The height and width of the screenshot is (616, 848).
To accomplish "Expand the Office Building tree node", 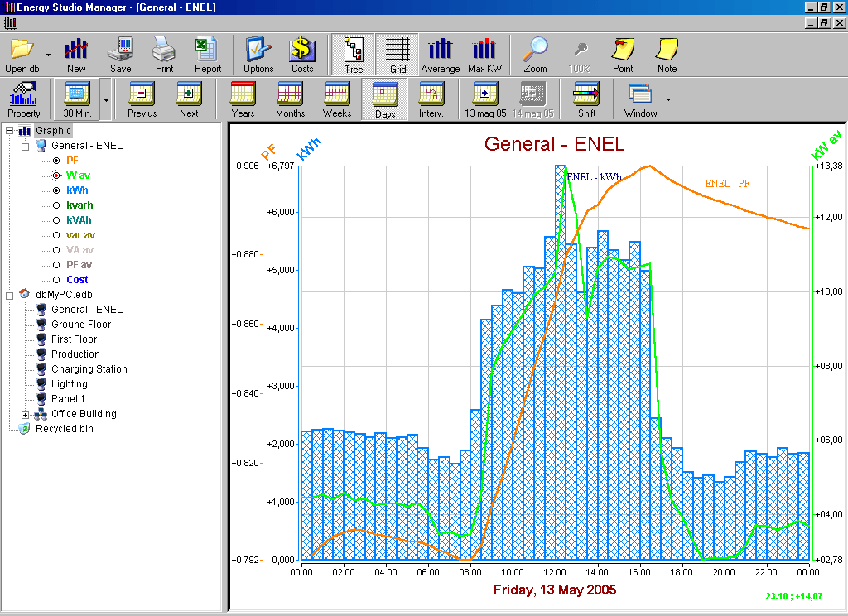I will pos(26,414).
